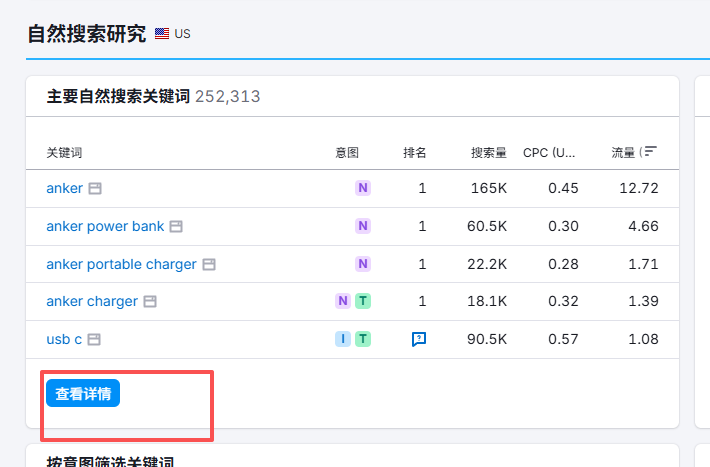Open the usb c keyword link
This screenshot has height=467, width=710.
pos(64,339)
